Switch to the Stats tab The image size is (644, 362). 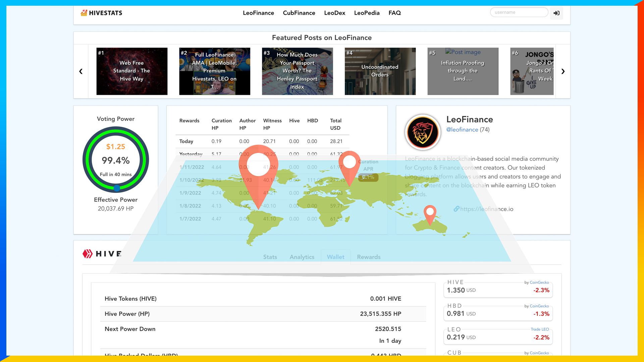pos(270,257)
